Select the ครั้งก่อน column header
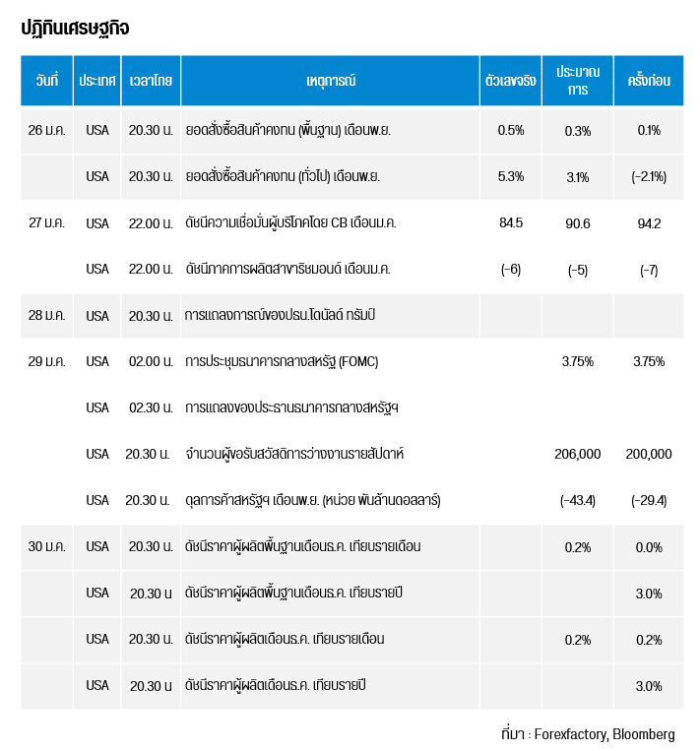 [649, 81]
